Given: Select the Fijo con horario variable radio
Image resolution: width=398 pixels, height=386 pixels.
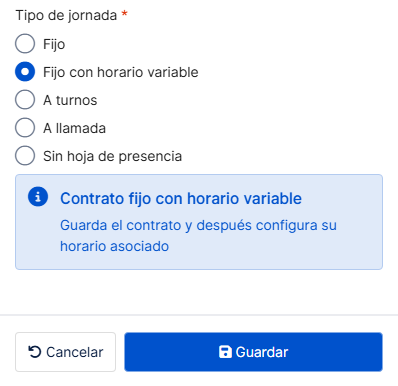Looking at the screenshot, I should point(25,72).
